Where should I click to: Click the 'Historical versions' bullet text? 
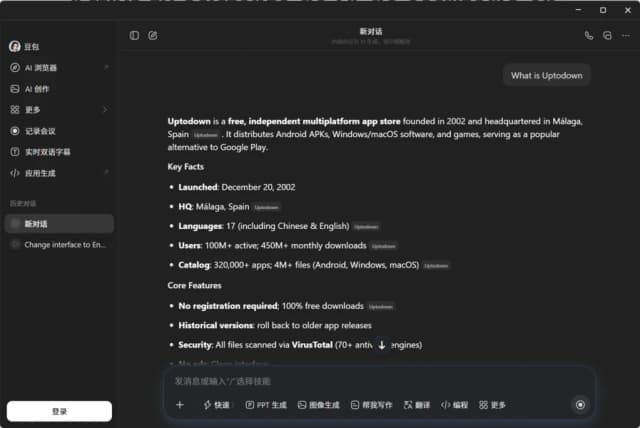tap(275, 325)
